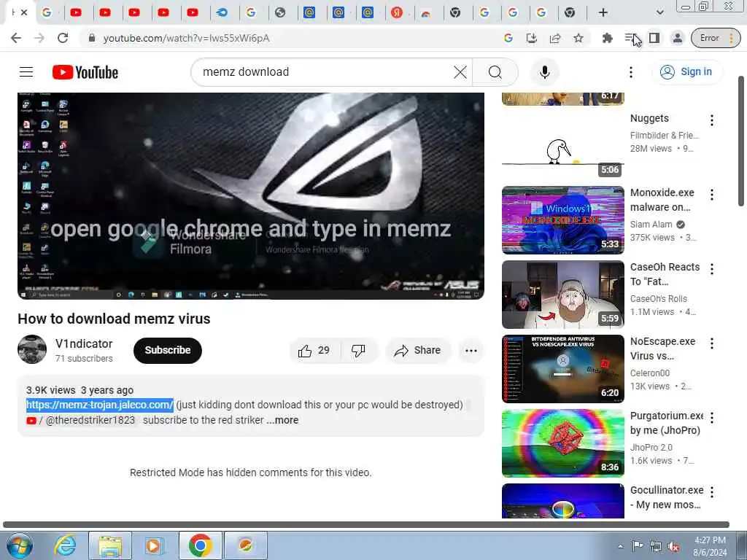Click the Share button
The image size is (747, 560).
(x=418, y=351)
